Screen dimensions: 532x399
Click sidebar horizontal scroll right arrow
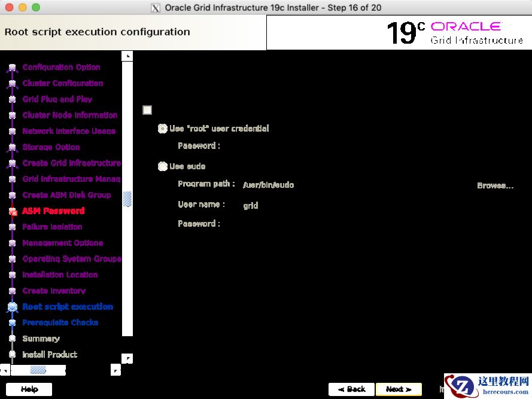(x=115, y=370)
